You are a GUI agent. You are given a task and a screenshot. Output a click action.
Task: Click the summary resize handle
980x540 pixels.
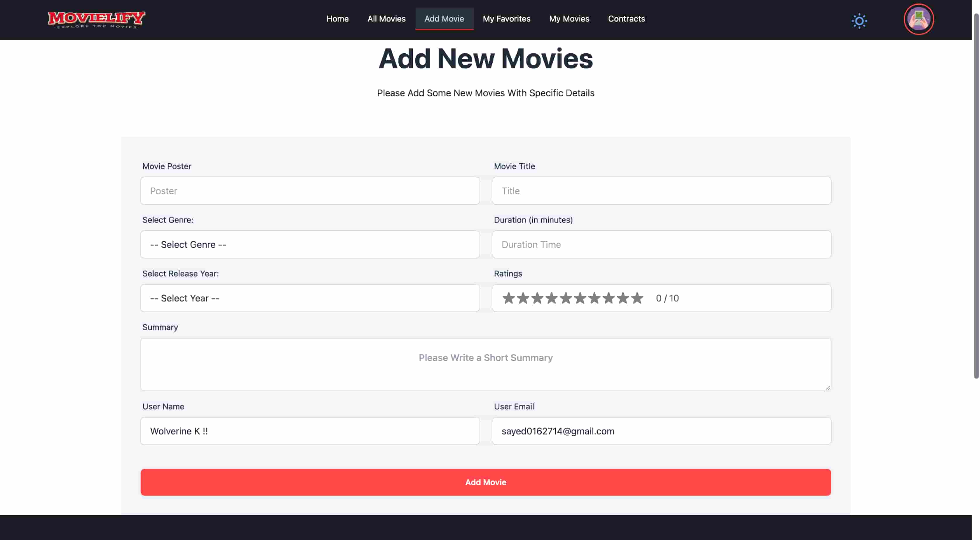(827, 387)
